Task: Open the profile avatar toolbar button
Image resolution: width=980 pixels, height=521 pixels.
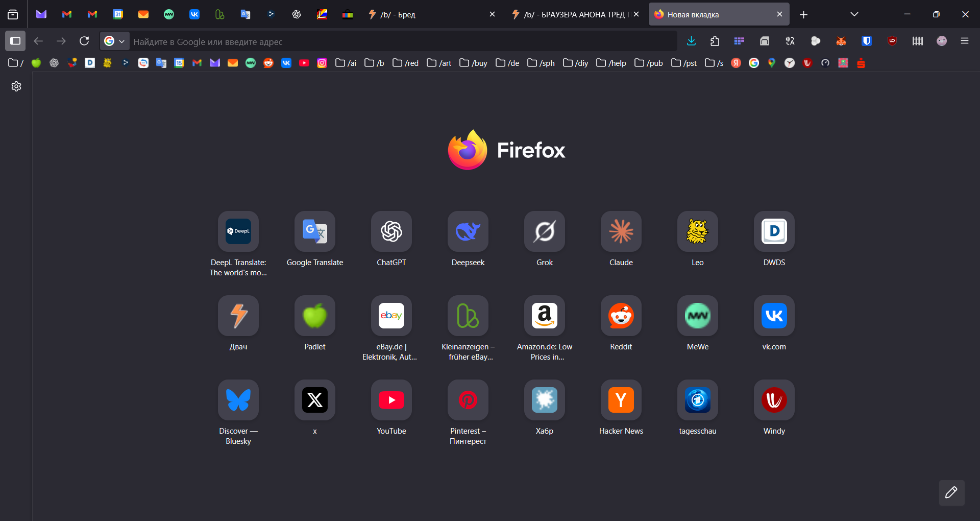Action: pos(942,41)
